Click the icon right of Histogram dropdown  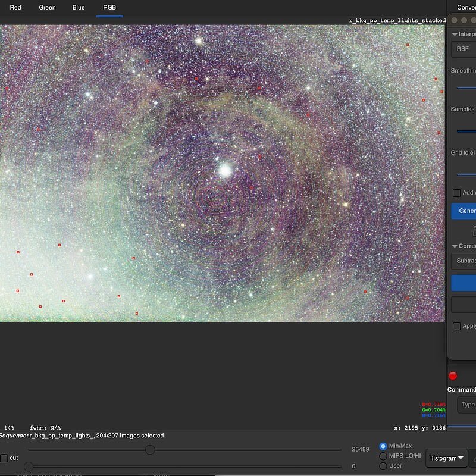click(x=473, y=458)
